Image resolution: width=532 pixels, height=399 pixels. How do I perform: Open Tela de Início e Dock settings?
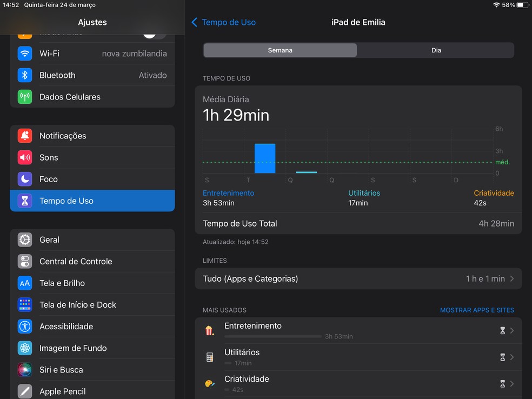coord(92,305)
